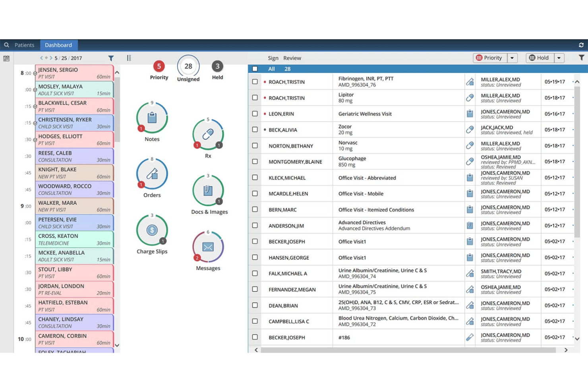Click pill icon in the Zocor row
Viewport: 588px width, 392px height.
point(470,129)
